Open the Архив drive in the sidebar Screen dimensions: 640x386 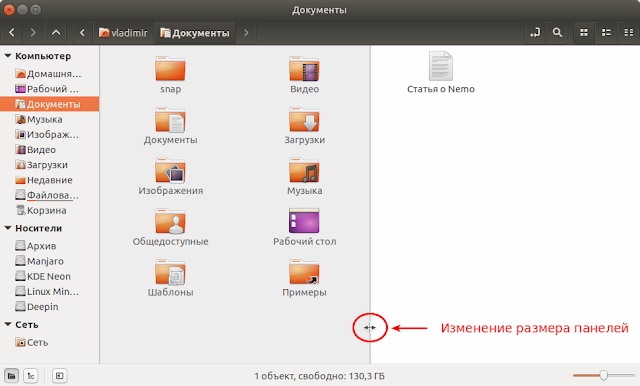[x=49, y=246]
